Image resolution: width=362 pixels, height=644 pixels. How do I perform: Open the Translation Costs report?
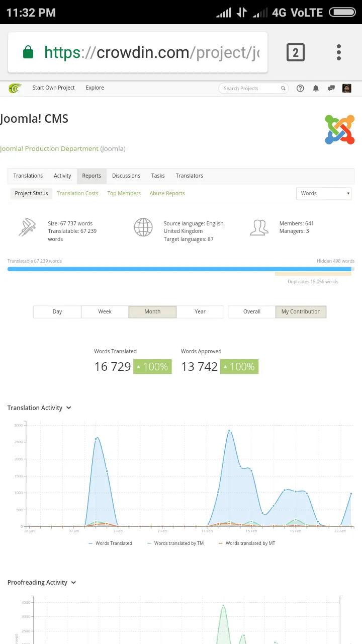point(77,193)
